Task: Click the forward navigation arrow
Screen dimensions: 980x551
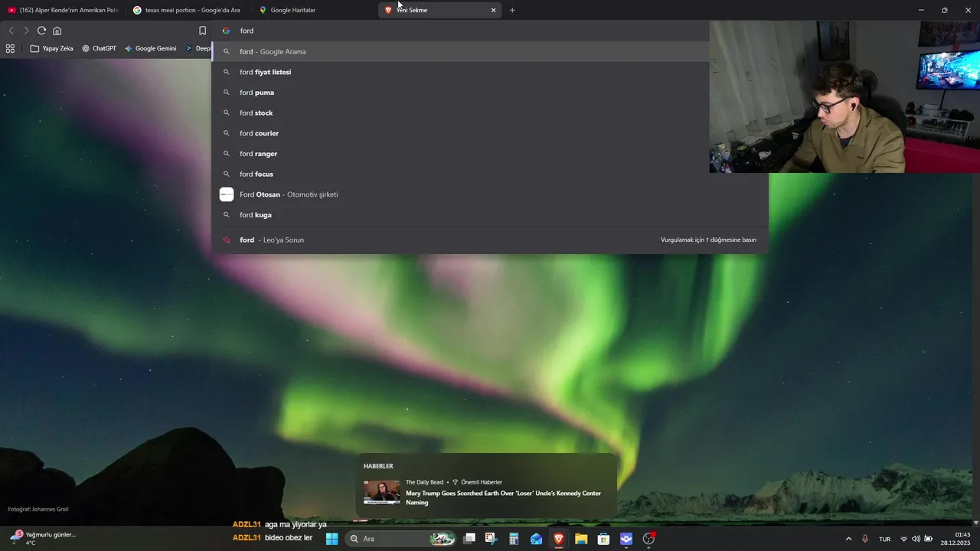Action: pyautogui.click(x=26, y=31)
